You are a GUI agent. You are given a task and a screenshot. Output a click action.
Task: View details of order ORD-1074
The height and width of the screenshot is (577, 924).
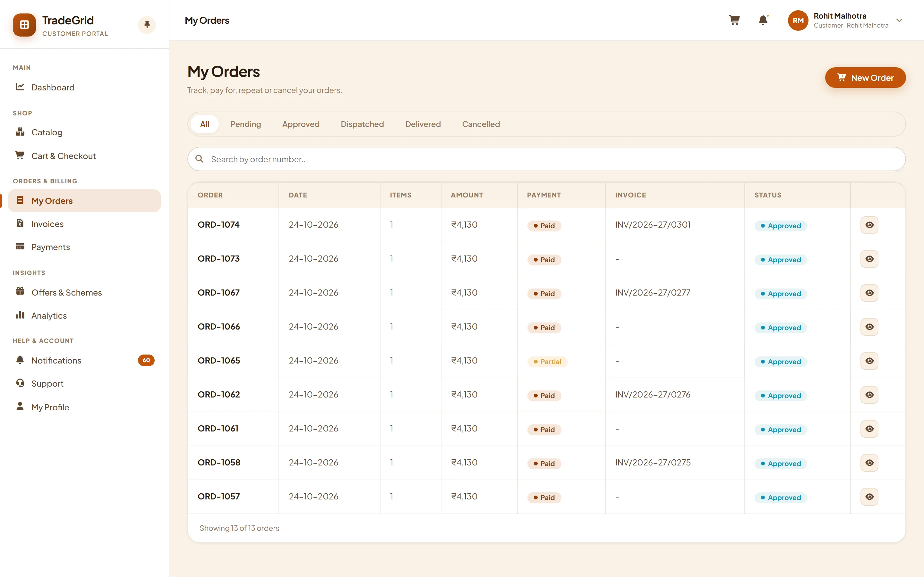pos(869,225)
